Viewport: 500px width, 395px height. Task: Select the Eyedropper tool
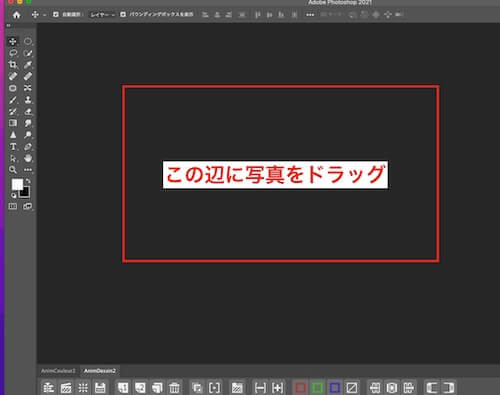coord(28,65)
